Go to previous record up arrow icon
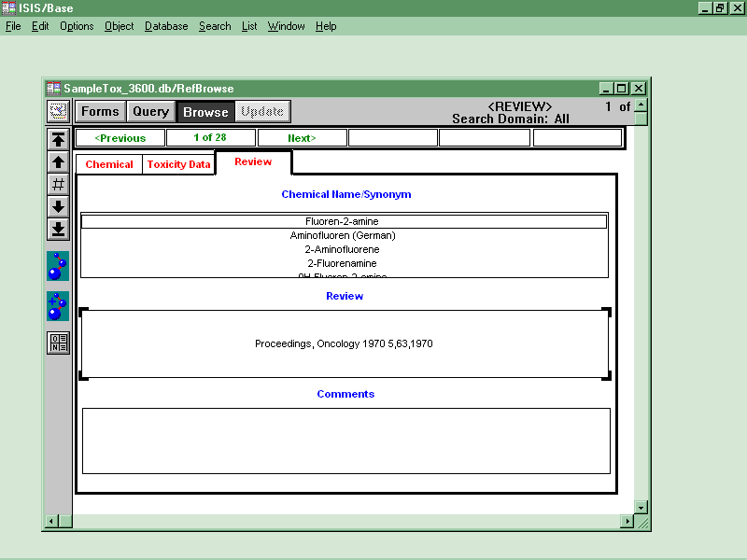The height and width of the screenshot is (560, 747). pyautogui.click(x=58, y=162)
